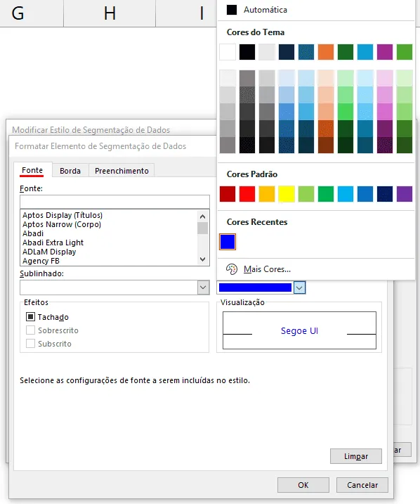420x504 pixels.
Task: Click the Mais Cores palette icon
Action: [x=232, y=269]
